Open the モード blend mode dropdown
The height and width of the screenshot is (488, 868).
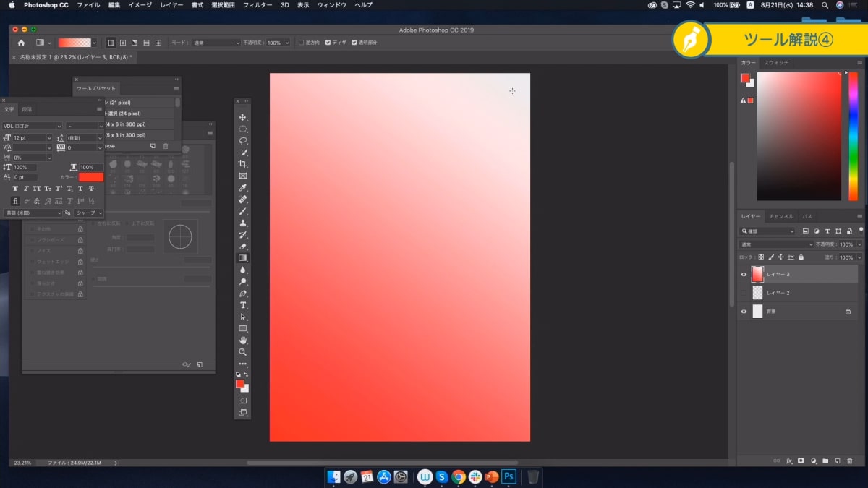[x=216, y=43]
